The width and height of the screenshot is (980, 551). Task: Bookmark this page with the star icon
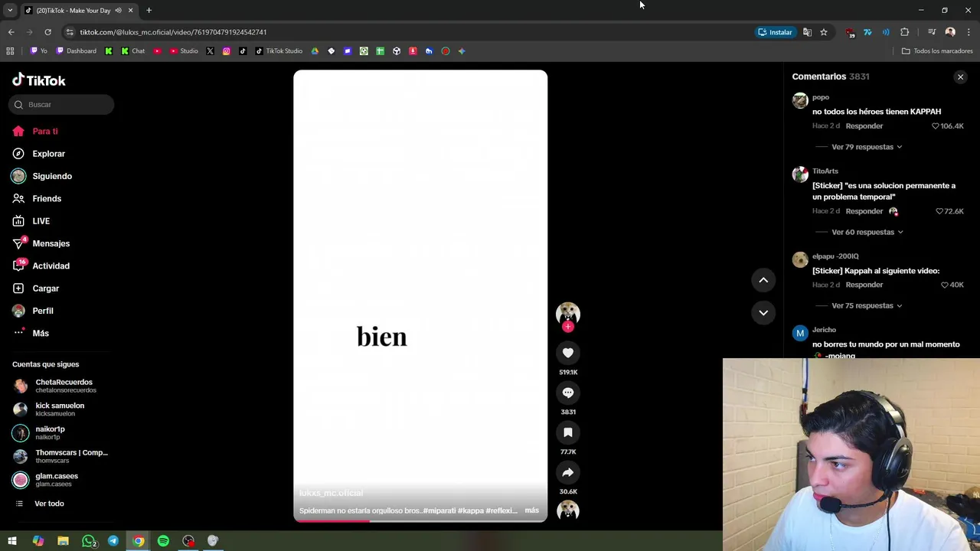coord(824,32)
